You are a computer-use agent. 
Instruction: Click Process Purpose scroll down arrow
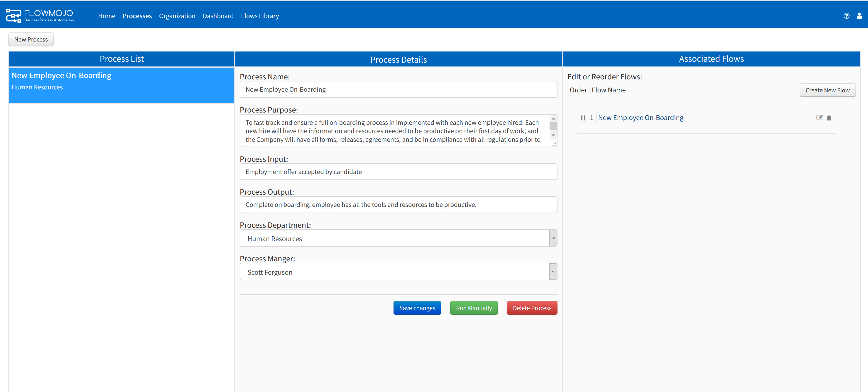pos(553,135)
